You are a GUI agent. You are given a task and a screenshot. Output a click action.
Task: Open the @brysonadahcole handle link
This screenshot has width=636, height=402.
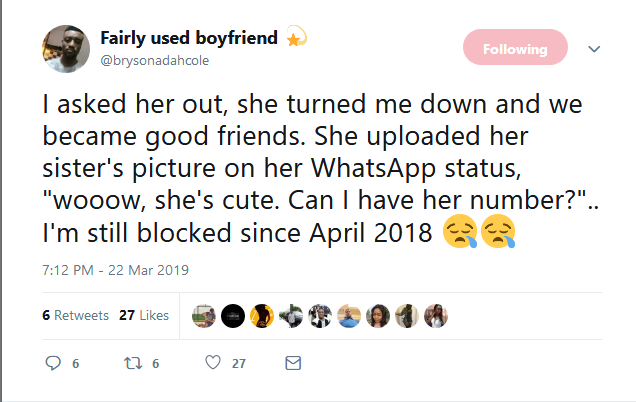point(154,60)
